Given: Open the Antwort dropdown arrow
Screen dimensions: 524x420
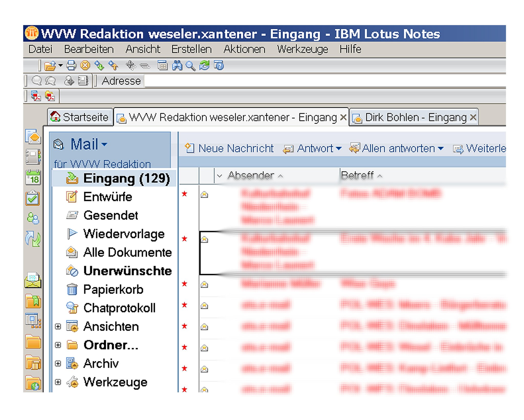Looking at the screenshot, I should coord(339,149).
